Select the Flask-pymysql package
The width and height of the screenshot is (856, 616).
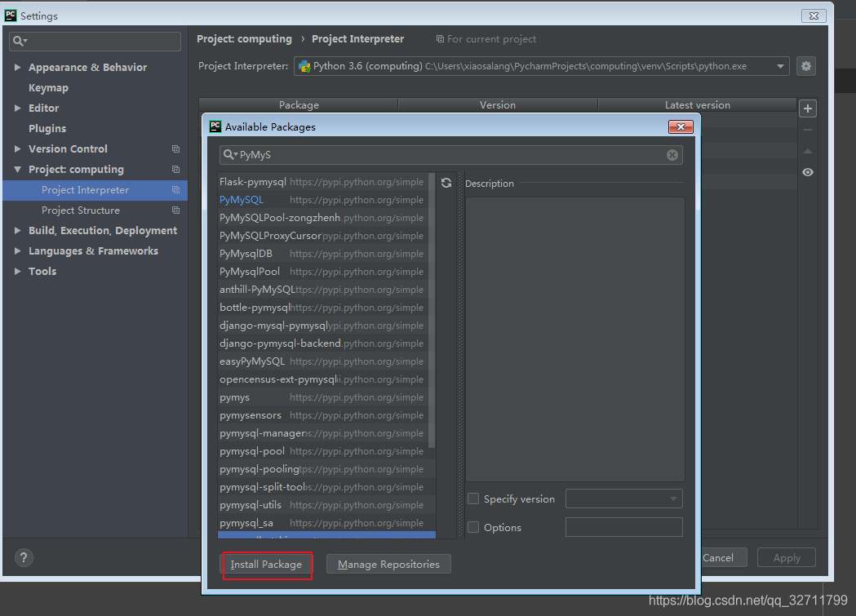[x=322, y=182]
